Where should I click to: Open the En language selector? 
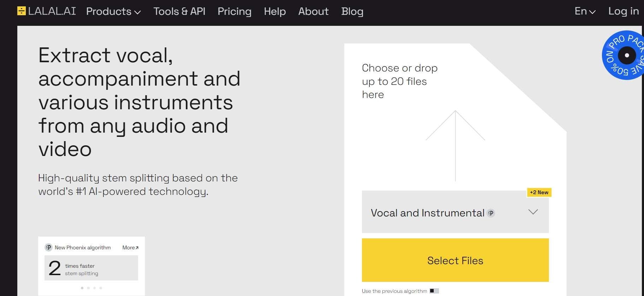click(585, 11)
